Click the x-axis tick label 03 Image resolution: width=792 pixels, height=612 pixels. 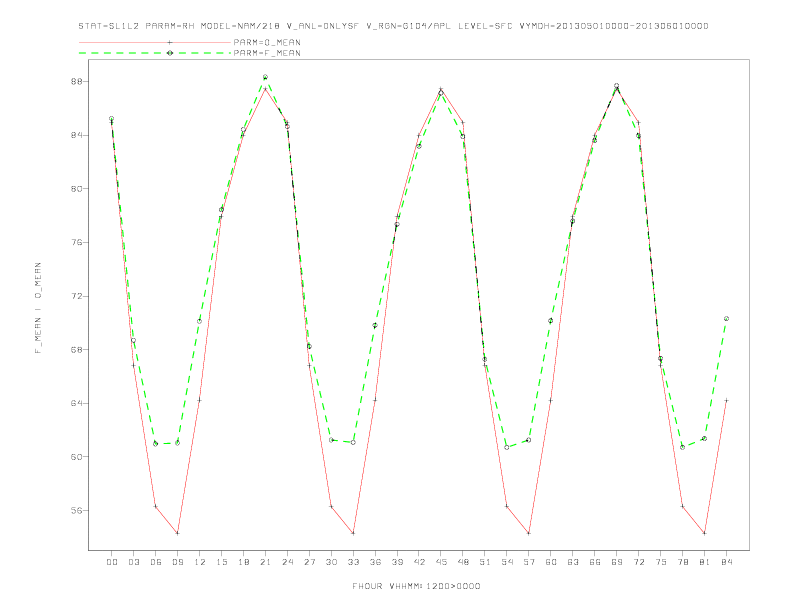(134, 562)
